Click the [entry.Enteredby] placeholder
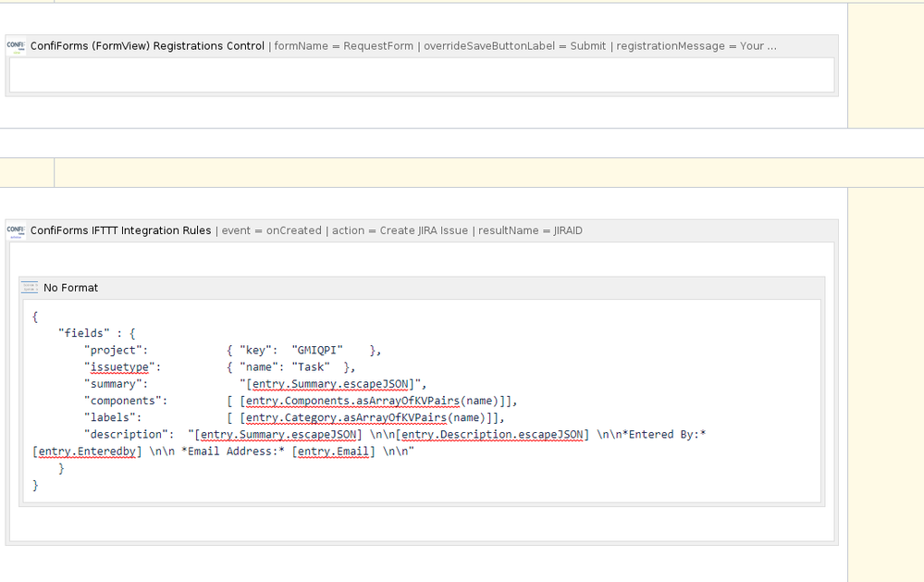The image size is (924, 582). [87, 452]
